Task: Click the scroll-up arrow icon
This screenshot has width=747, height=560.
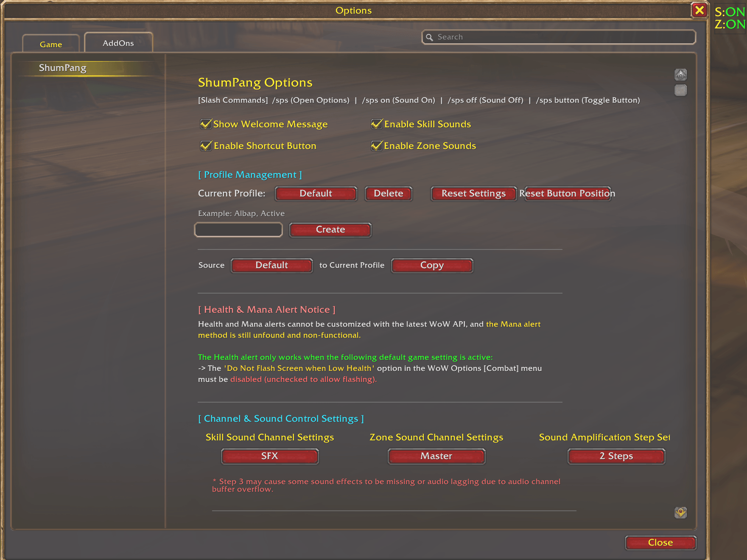Action: pyautogui.click(x=680, y=75)
